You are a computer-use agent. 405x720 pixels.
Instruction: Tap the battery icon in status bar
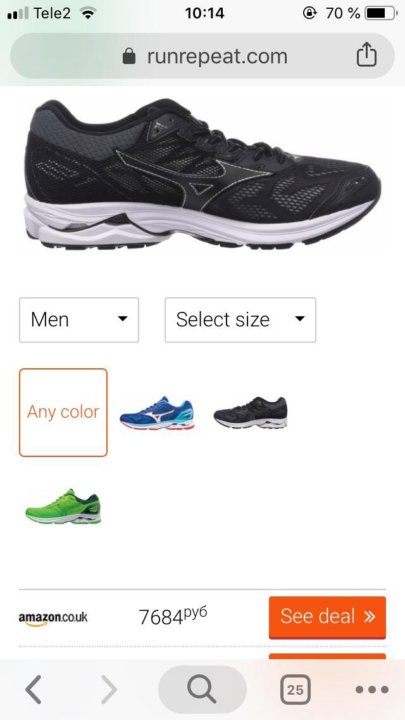click(x=382, y=13)
